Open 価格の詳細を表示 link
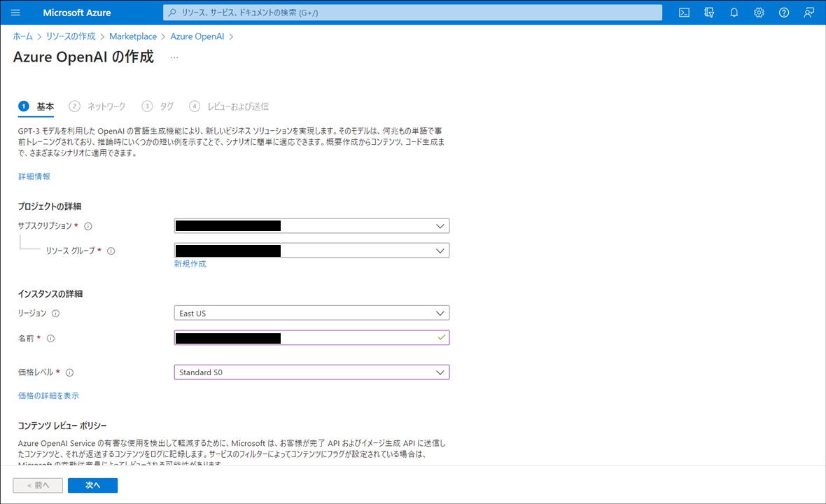The width and height of the screenshot is (826, 504). [48, 395]
